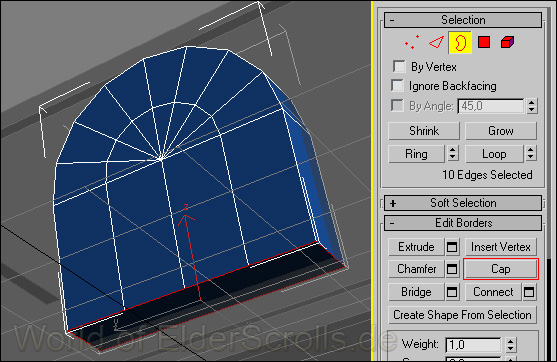Open Connect settings dialog box icon
557x362 pixels.
point(529,292)
